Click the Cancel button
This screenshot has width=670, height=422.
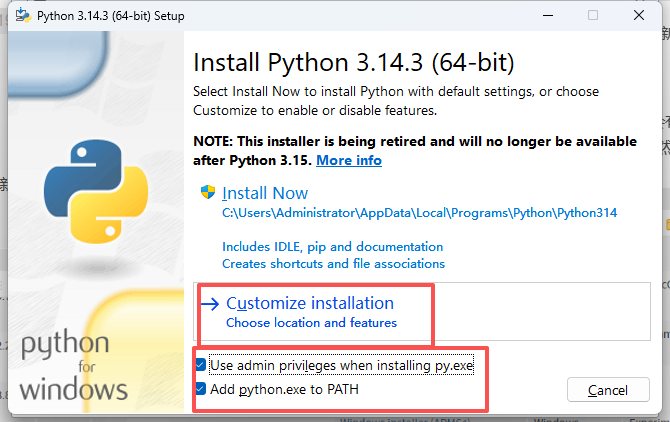click(608, 390)
